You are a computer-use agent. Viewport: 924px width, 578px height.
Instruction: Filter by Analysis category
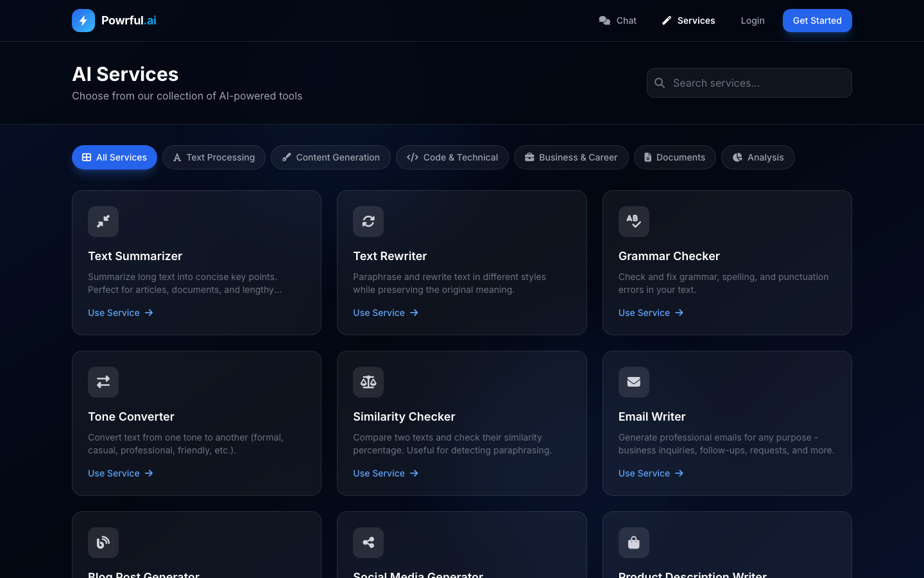758,157
